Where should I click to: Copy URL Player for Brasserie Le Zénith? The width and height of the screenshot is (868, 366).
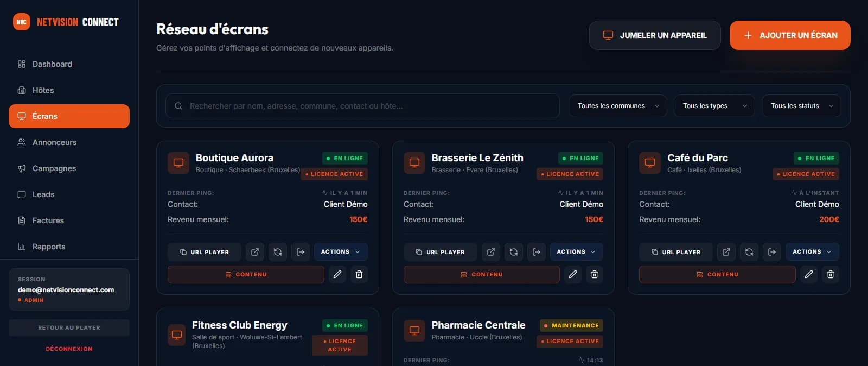[441, 252]
